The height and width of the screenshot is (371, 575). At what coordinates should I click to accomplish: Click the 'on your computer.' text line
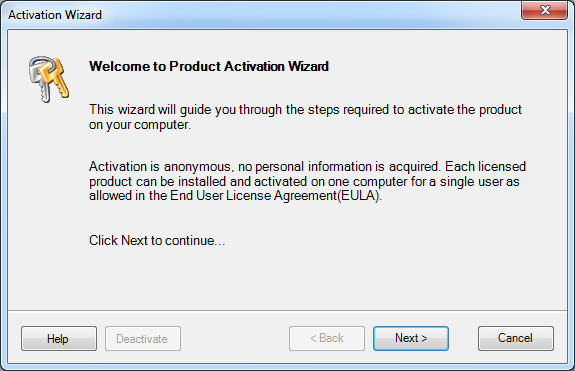click(140, 125)
